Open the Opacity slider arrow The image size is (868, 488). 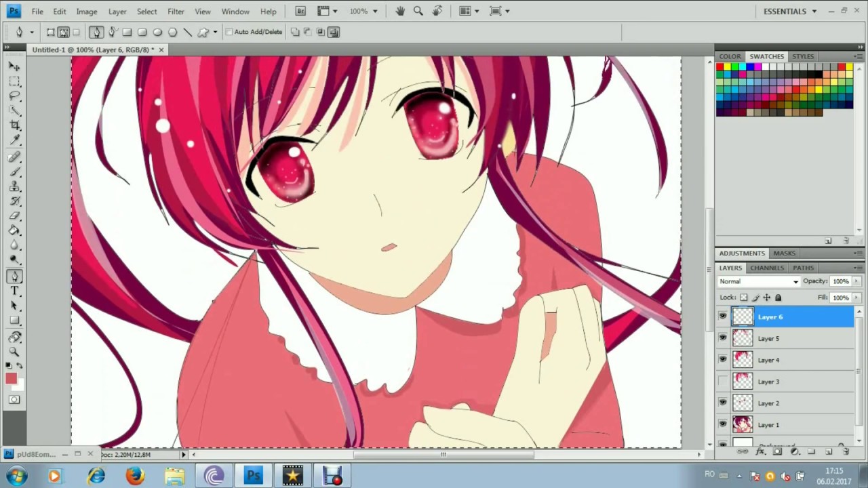click(856, 281)
